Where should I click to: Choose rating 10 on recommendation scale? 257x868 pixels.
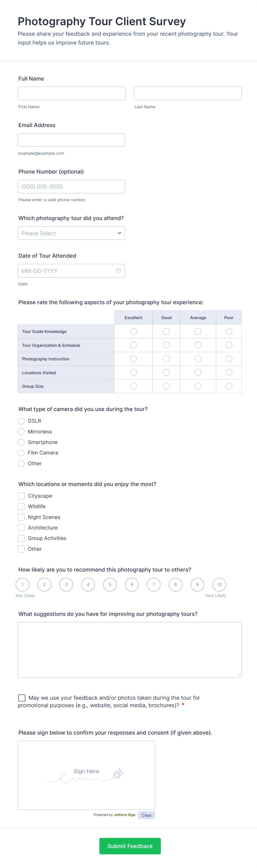tap(219, 585)
